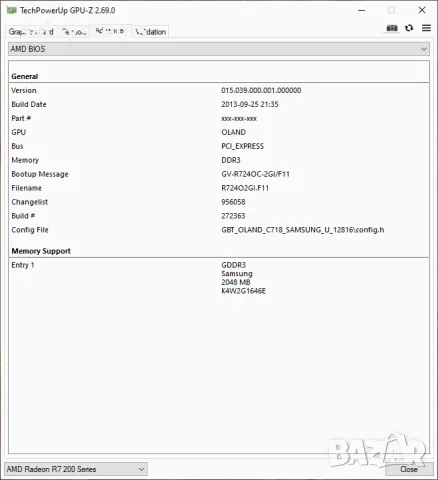
Task: Click the TechPowerUp GPU-Z 2.69.0 title text
Action: click(x=67, y=10)
